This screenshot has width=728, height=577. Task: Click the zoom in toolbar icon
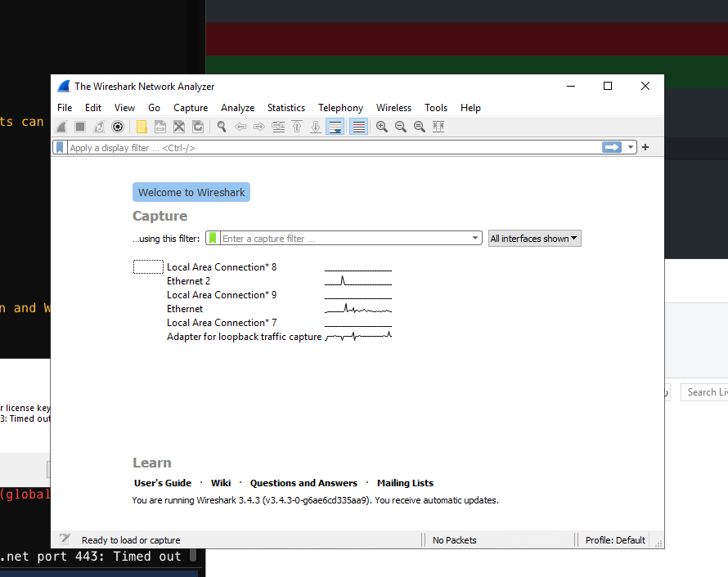point(381,127)
